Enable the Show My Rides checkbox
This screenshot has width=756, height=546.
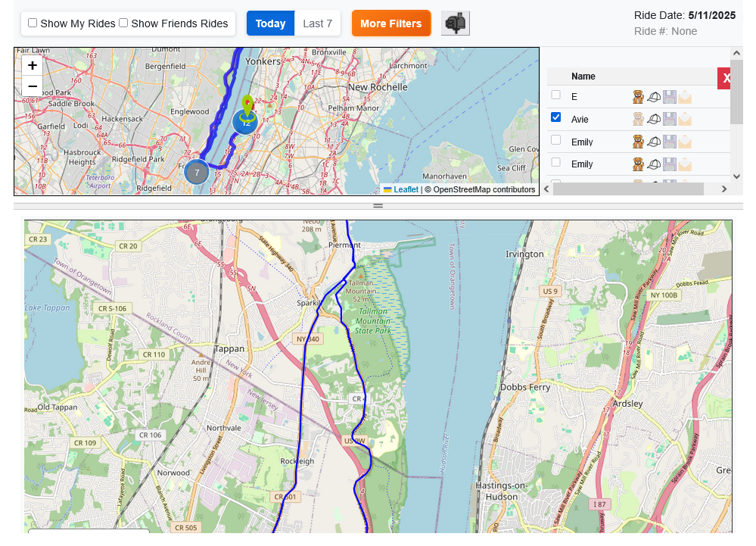[x=33, y=23]
